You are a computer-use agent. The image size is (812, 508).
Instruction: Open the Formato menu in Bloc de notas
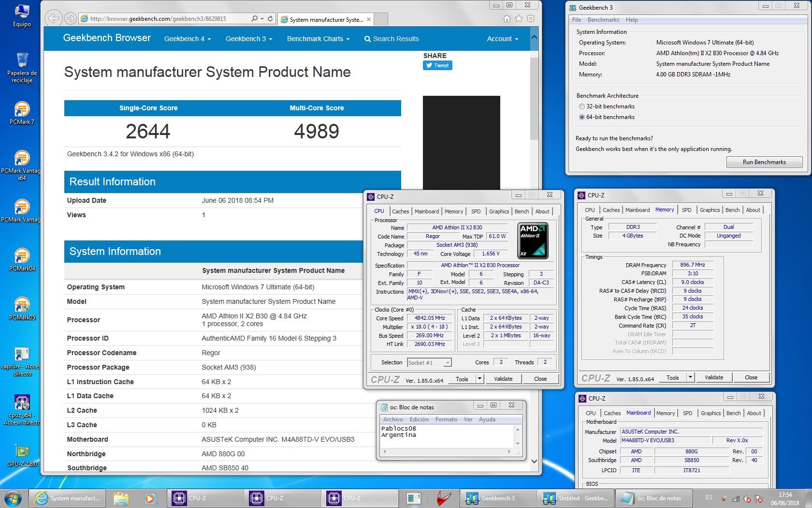pos(446,419)
